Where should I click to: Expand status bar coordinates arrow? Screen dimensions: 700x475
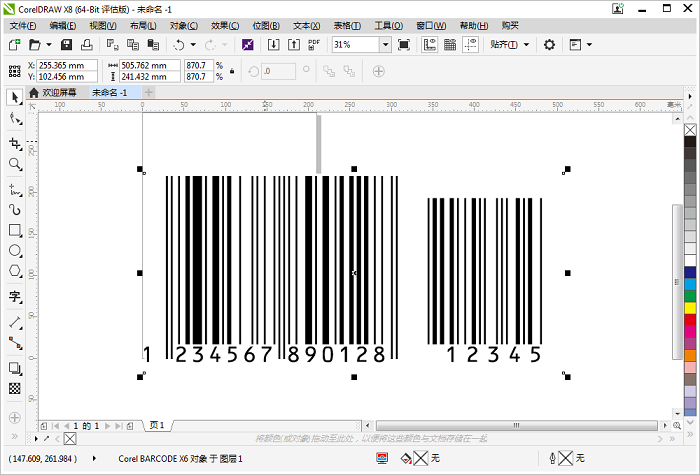point(94,458)
